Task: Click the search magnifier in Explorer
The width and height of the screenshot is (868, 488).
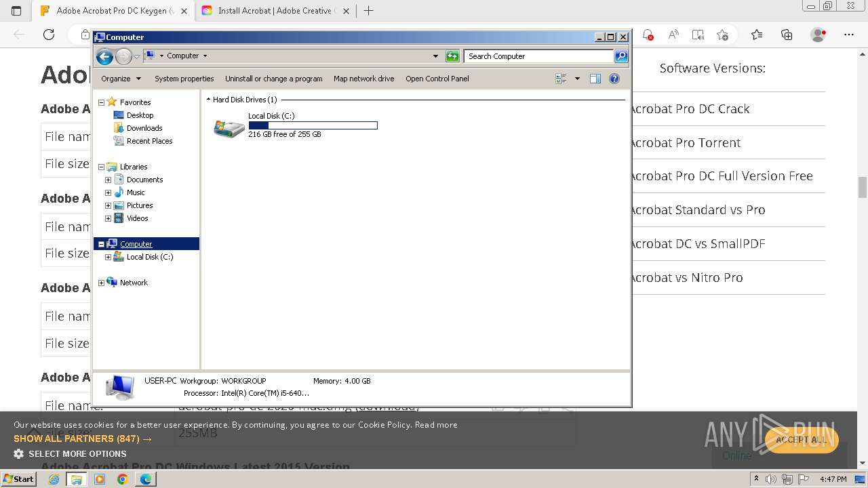Action: [x=621, y=56]
